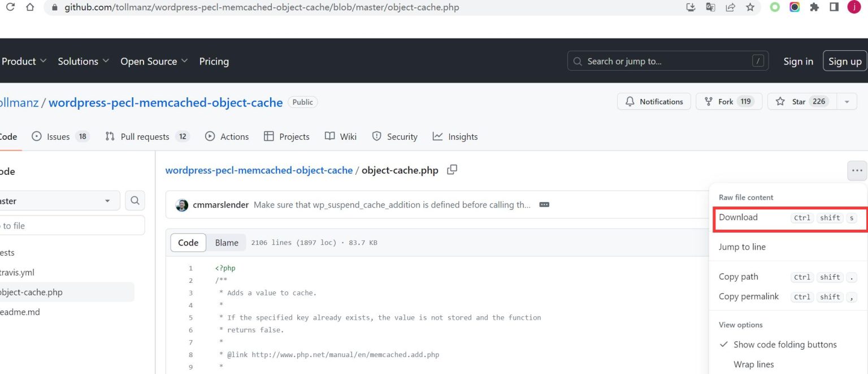Screen dimensions: 868x374
Task: Copy file path icon beside object-cache.php
Action: tap(452, 170)
